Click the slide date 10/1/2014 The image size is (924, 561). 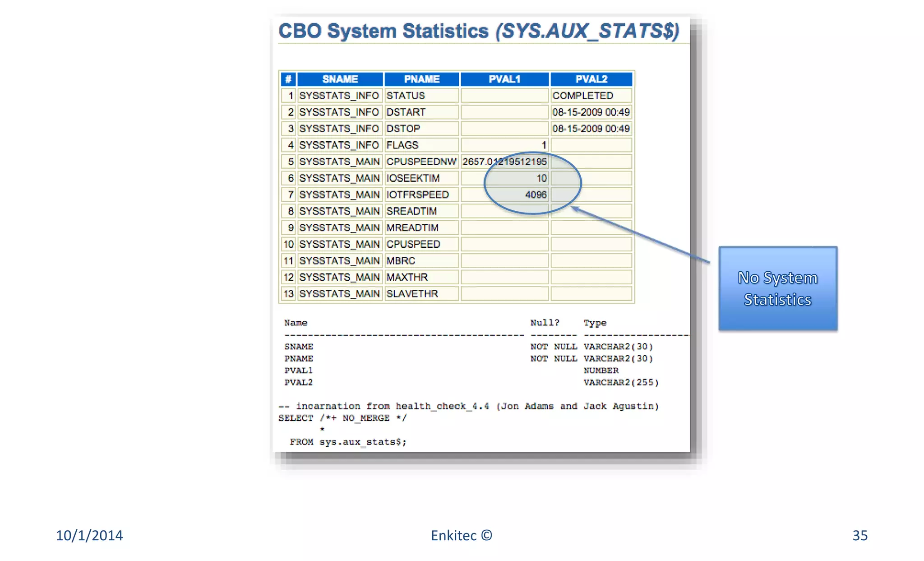89,535
